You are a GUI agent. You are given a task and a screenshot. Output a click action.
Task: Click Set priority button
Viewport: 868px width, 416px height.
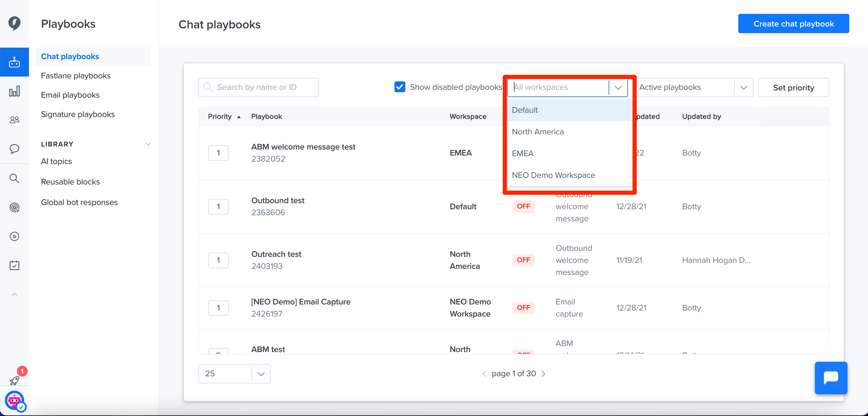point(793,88)
